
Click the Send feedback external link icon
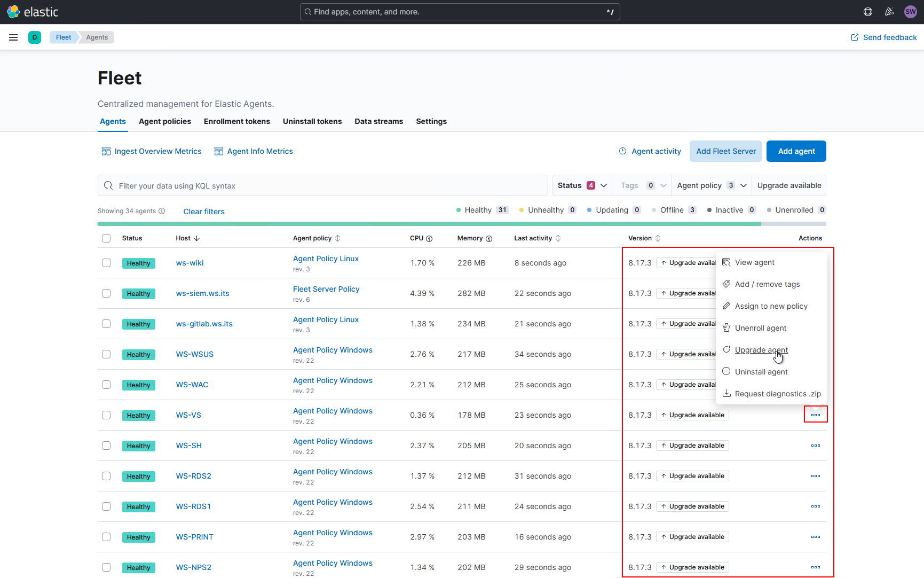[x=855, y=37]
